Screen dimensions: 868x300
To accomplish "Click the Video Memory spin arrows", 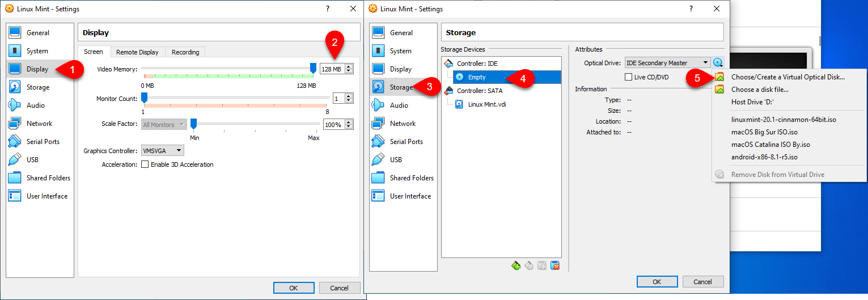I will pos(349,69).
